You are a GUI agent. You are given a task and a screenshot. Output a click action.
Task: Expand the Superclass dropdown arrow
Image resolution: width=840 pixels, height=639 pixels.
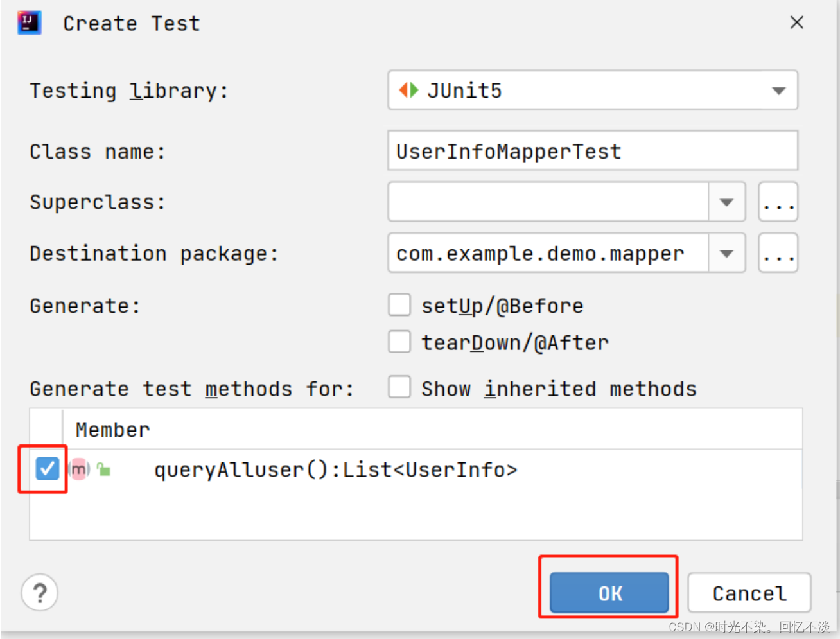pos(726,202)
